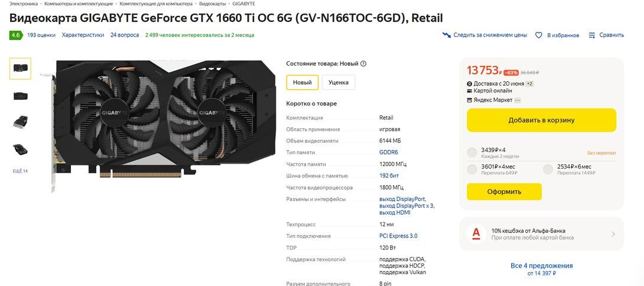Open Все 4 предложения offers list
Image resolution: width=644 pixels, height=286 pixels.
point(541,266)
